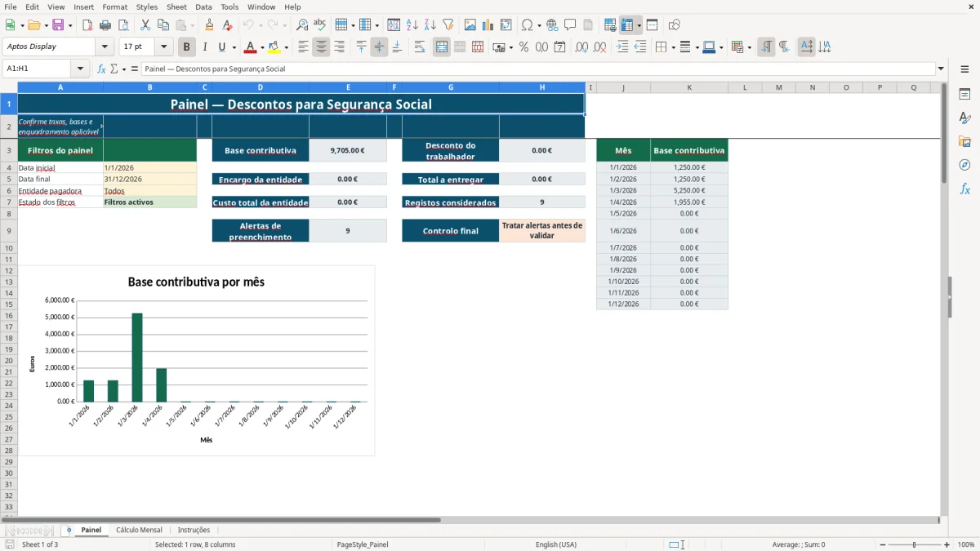
Task: Click the Print icon
Action: click(x=105, y=25)
